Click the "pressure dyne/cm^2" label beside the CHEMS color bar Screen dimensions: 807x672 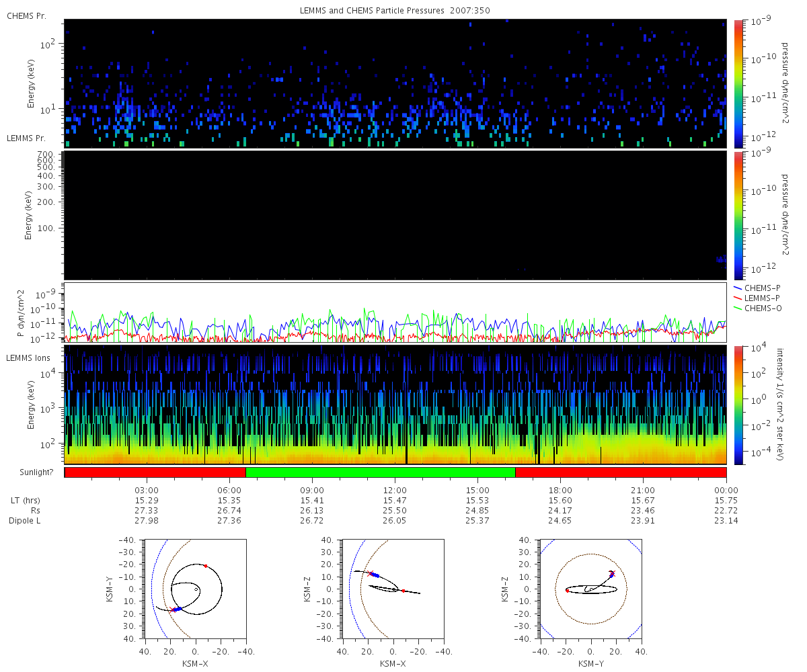tap(784, 83)
